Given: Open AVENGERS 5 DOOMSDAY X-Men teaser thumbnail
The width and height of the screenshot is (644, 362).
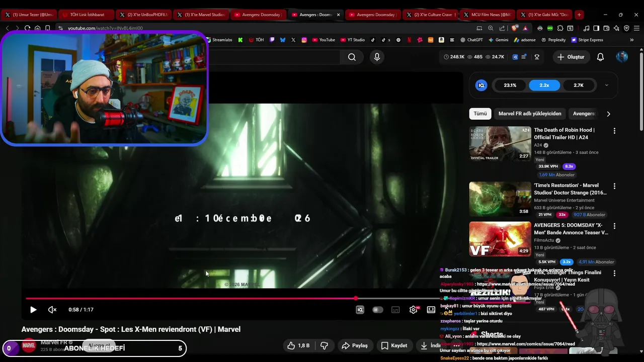Looking at the screenshot, I should click(500, 239).
